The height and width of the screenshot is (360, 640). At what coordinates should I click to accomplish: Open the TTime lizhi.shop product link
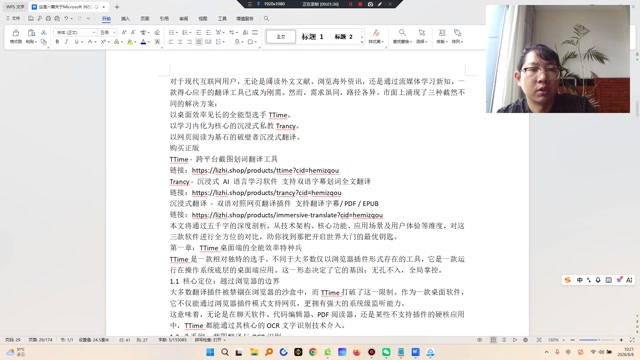click(265, 170)
